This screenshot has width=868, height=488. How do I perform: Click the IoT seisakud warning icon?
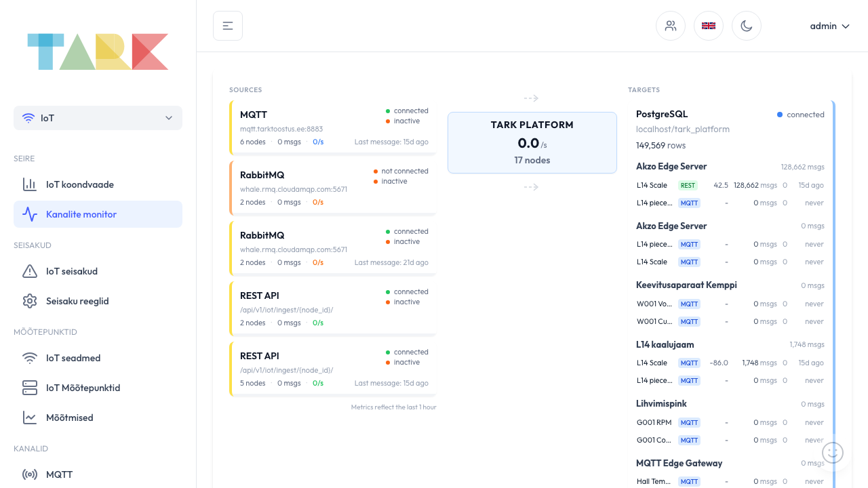tap(30, 271)
